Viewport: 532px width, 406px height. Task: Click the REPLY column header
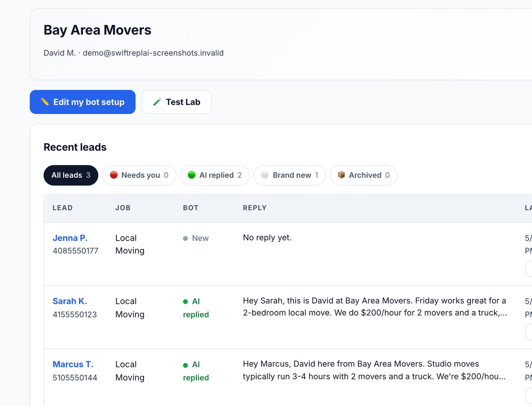coord(255,208)
